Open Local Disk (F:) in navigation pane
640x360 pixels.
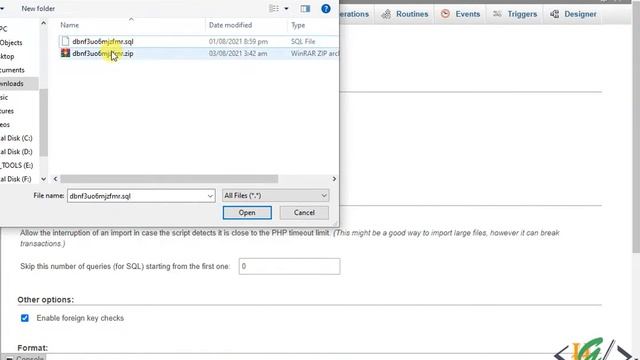coord(16,179)
